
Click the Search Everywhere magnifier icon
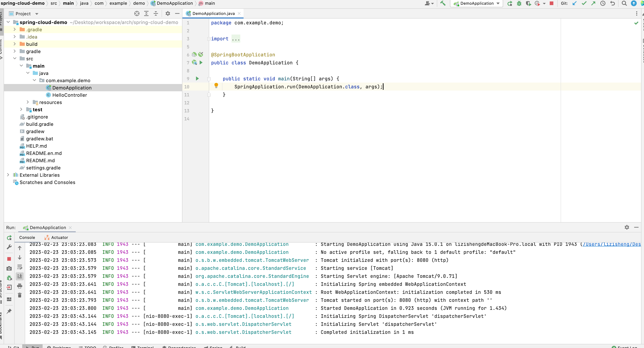tap(624, 3)
